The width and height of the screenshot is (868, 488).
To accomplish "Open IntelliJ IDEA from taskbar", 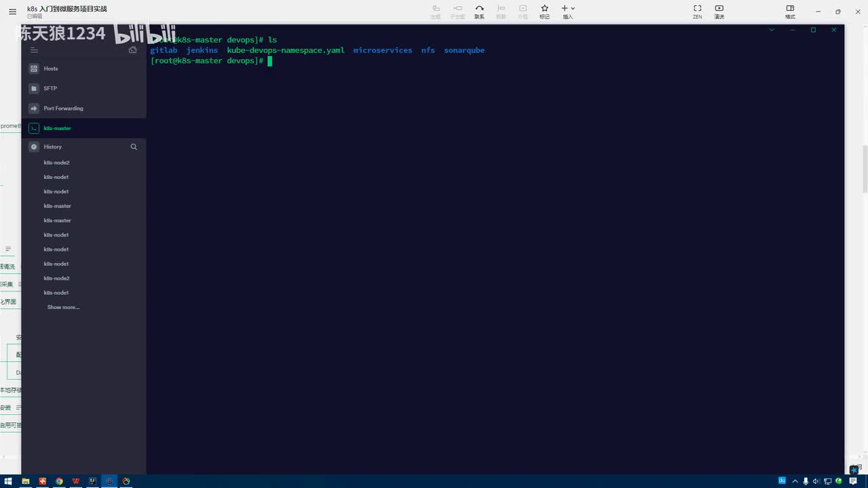I will coord(92,481).
